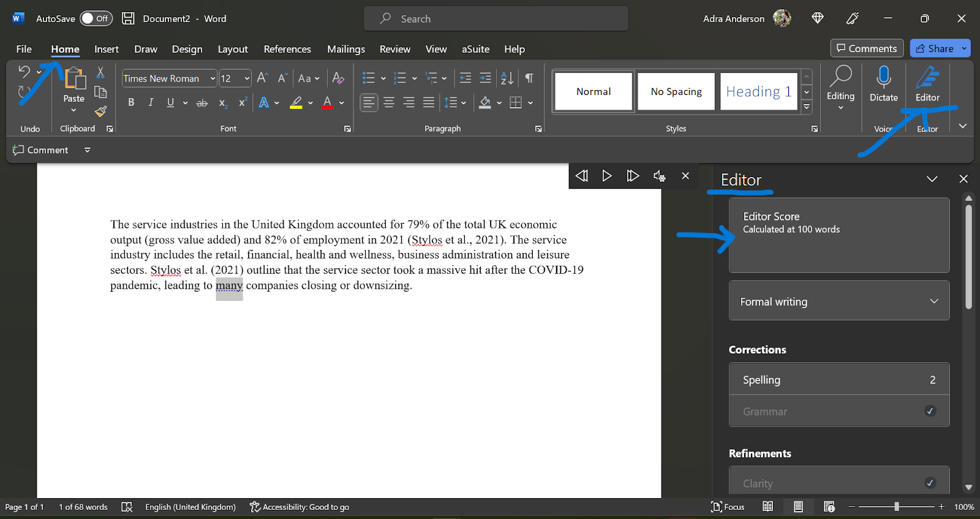The width and height of the screenshot is (980, 519).
Task: Open the font size dropdown
Action: (x=247, y=78)
